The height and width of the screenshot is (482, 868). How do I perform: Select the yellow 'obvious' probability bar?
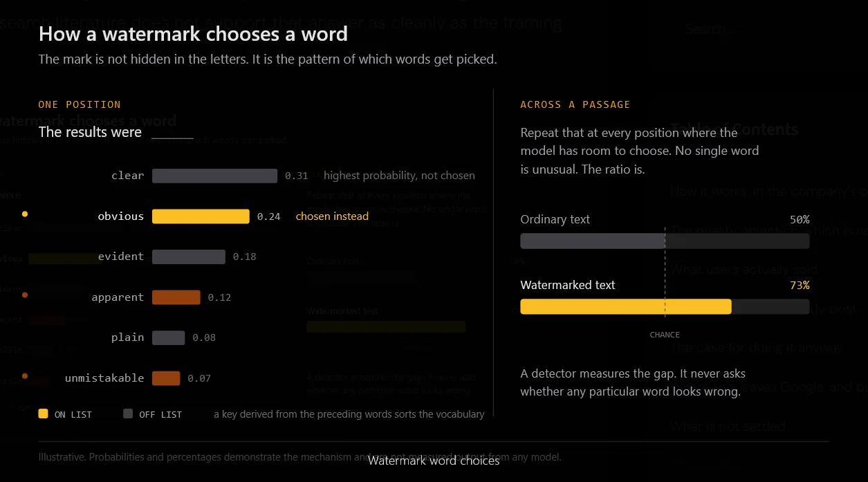pos(201,216)
